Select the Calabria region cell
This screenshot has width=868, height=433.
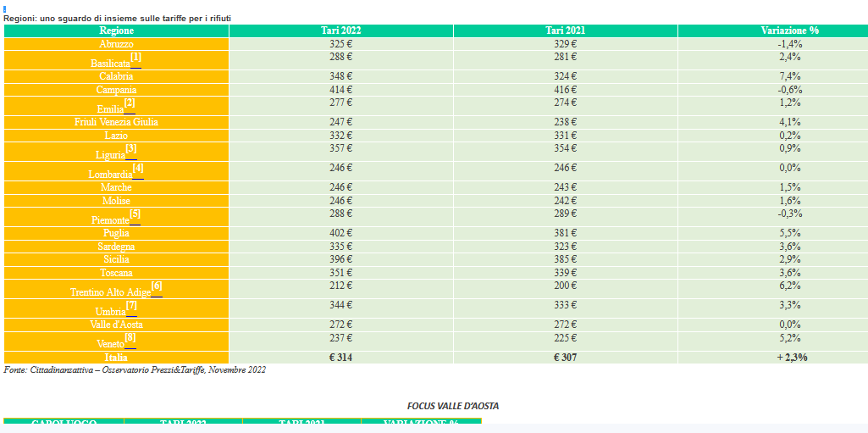tap(116, 76)
